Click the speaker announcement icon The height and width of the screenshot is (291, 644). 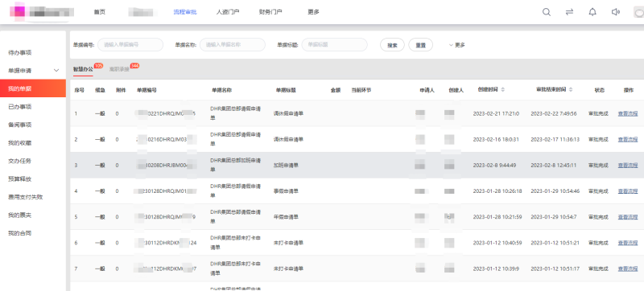pos(615,12)
